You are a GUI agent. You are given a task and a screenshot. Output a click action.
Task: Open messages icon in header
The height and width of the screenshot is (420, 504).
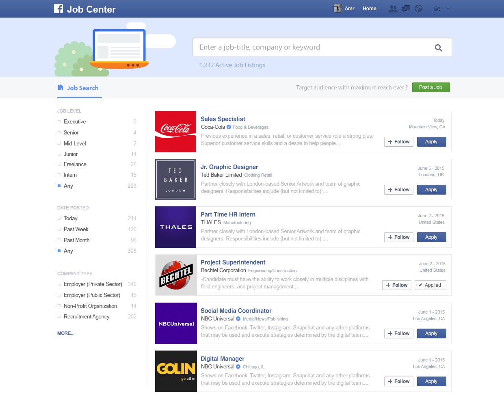tap(406, 9)
